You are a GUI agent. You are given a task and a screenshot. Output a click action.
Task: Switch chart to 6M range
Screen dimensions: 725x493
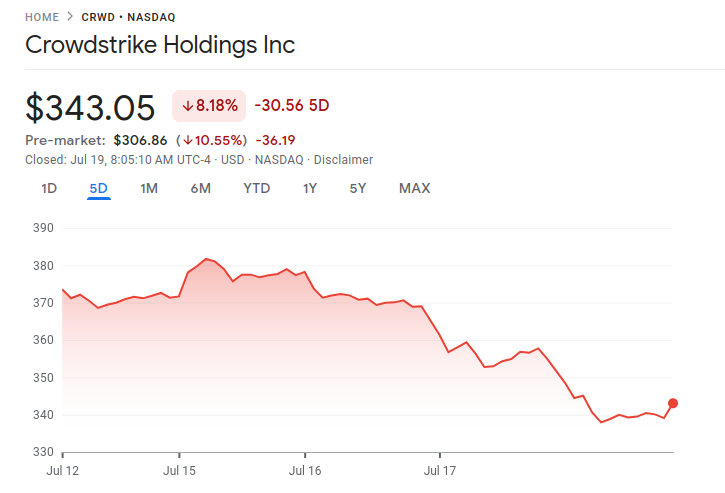click(x=200, y=188)
